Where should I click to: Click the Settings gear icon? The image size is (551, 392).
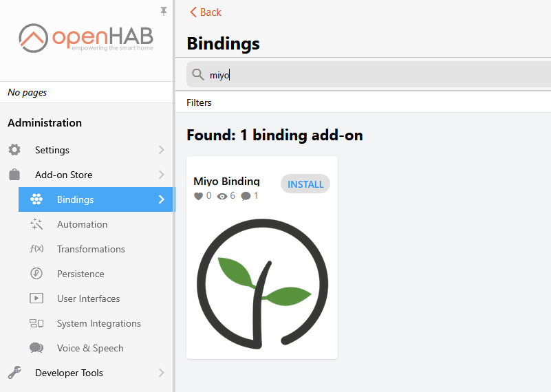click(x=14, y=150)
